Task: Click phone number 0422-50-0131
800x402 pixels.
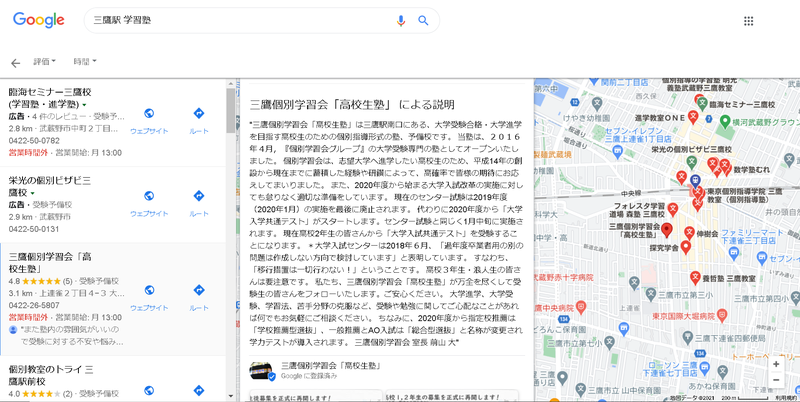Action: [34, 229]
